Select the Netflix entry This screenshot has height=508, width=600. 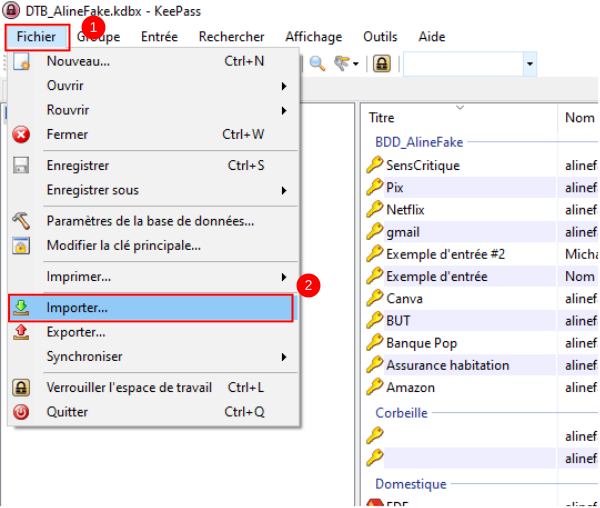click(405, 210)
